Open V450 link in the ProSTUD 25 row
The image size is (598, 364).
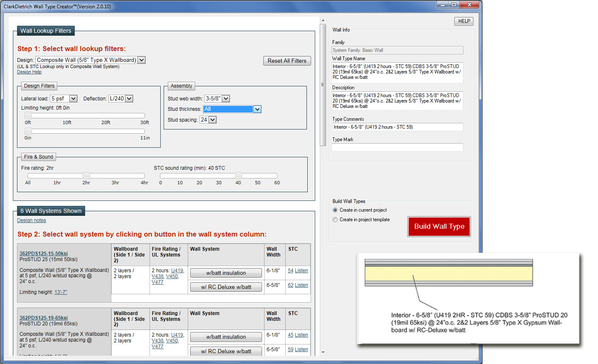click(x=172, y=276)
